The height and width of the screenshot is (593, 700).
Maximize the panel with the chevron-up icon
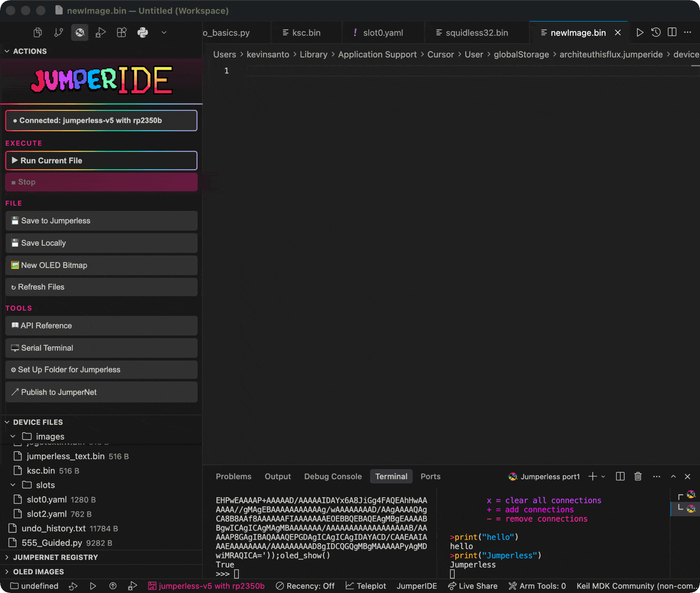coord(673,477)
